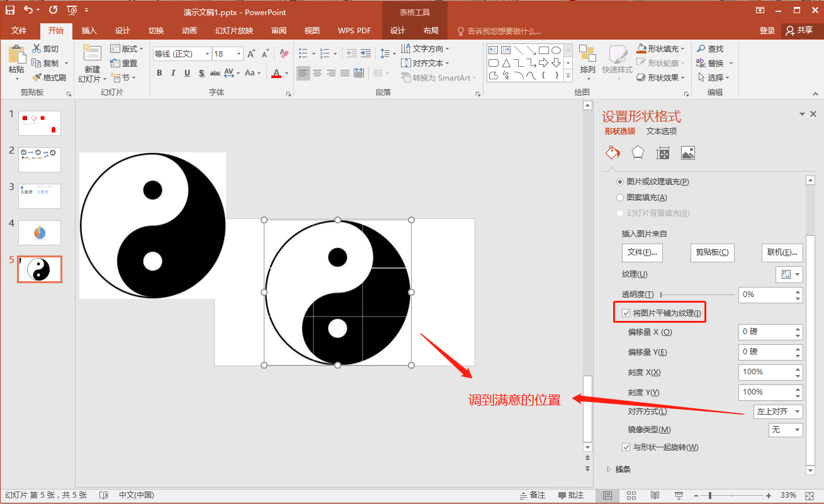
Task: Align text left in paragraph group
Action: pos(303,74)
